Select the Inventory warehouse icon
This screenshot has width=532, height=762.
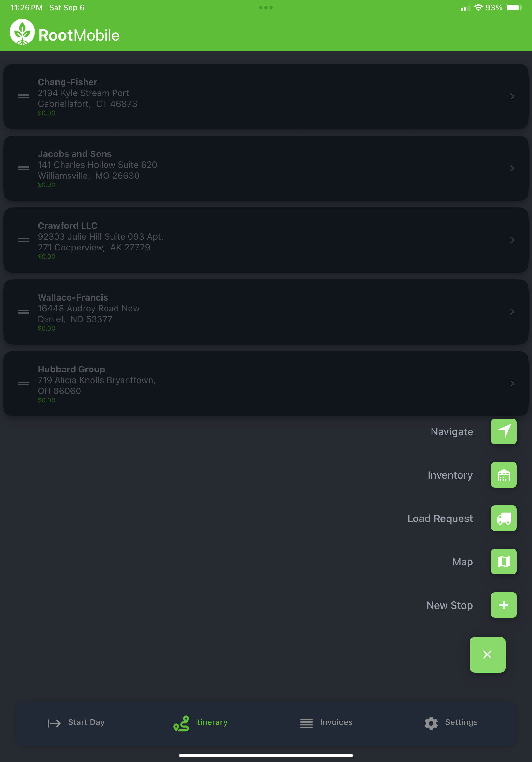504,475
